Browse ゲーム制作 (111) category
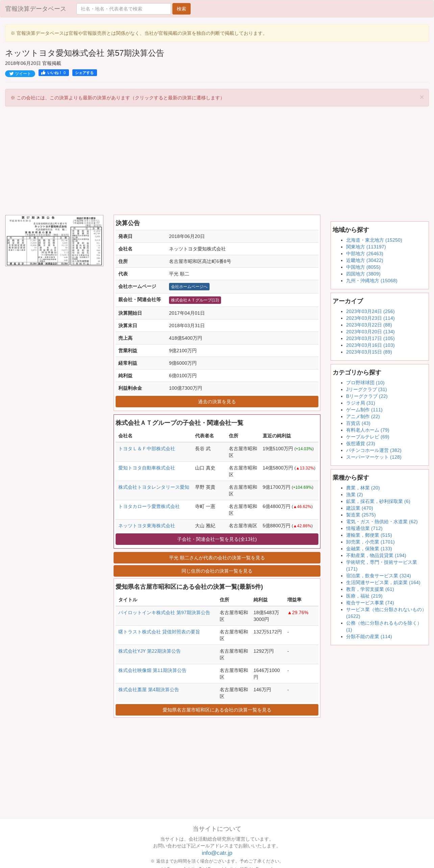This screenshot has height=868, width=434. point(364,410)
